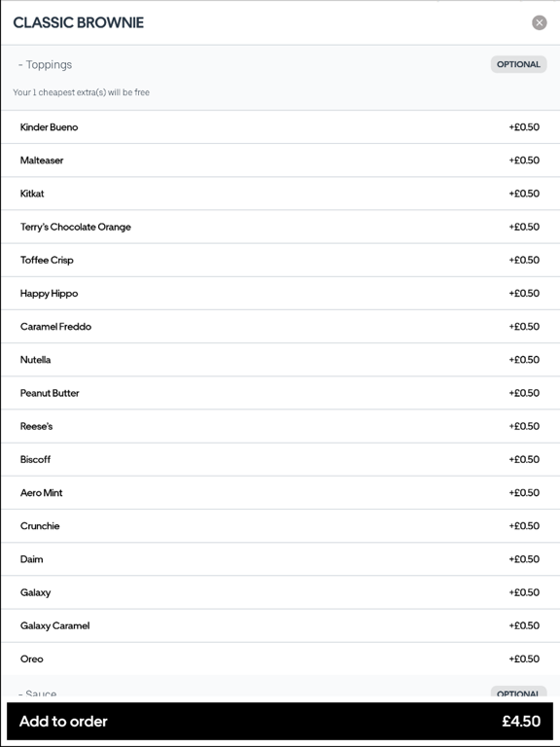Add Caramel Freddo topping
This screenshot has width=560, height=747.
[x=280, y=327]
